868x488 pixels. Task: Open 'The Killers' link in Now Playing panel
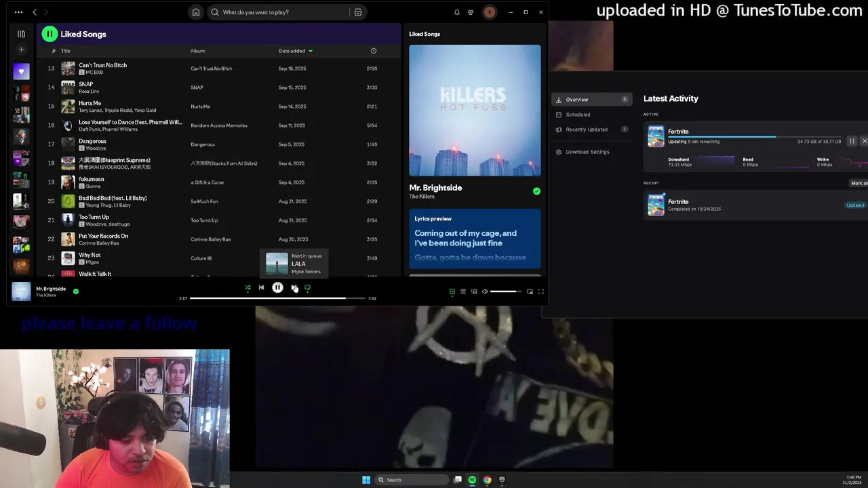(x=422, y=197)
